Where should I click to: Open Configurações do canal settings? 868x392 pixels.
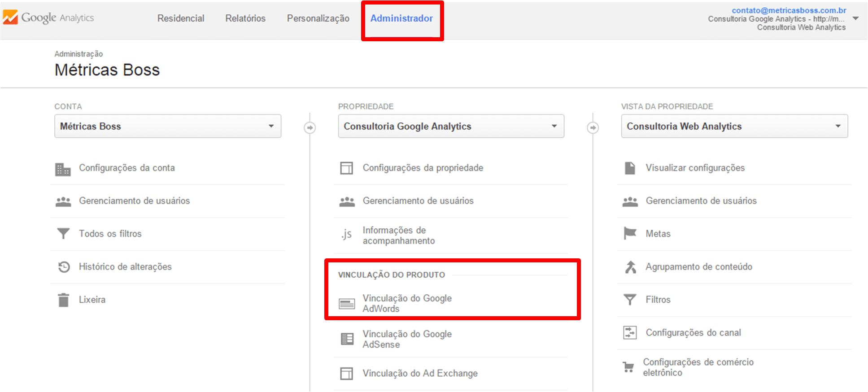(x=693, y=332)
